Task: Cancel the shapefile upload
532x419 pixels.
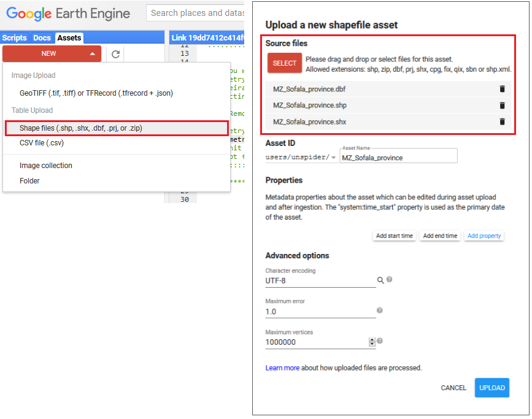Action: tap(453, 388)
